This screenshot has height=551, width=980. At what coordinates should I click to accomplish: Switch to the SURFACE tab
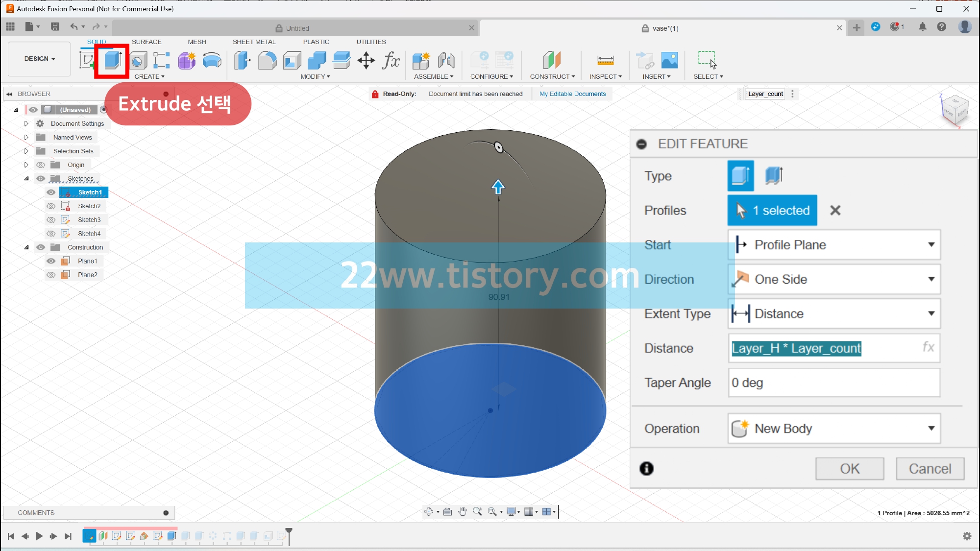pos(147,42)
